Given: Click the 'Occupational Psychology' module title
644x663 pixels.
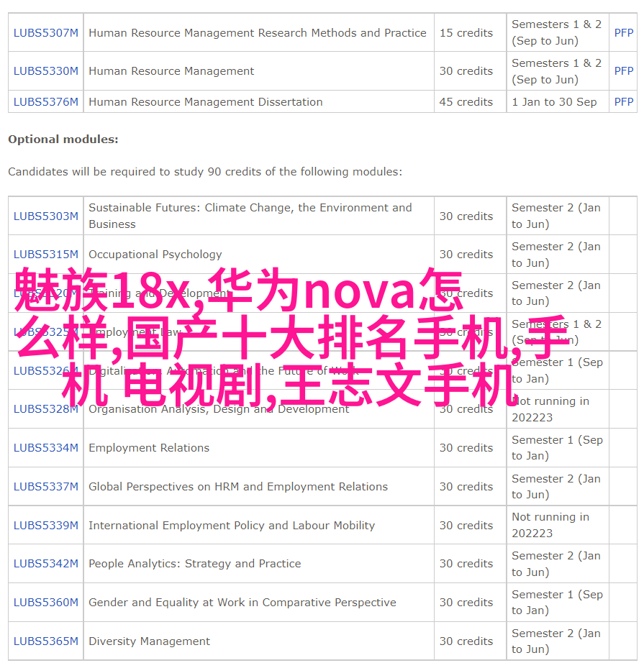Looking at the screenshot, I should (155, 254).
